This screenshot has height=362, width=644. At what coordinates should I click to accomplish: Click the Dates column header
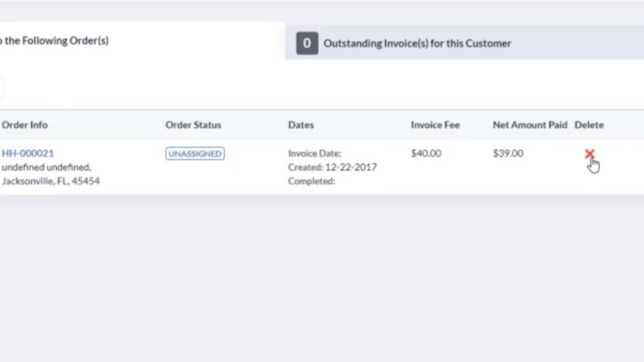301,125
